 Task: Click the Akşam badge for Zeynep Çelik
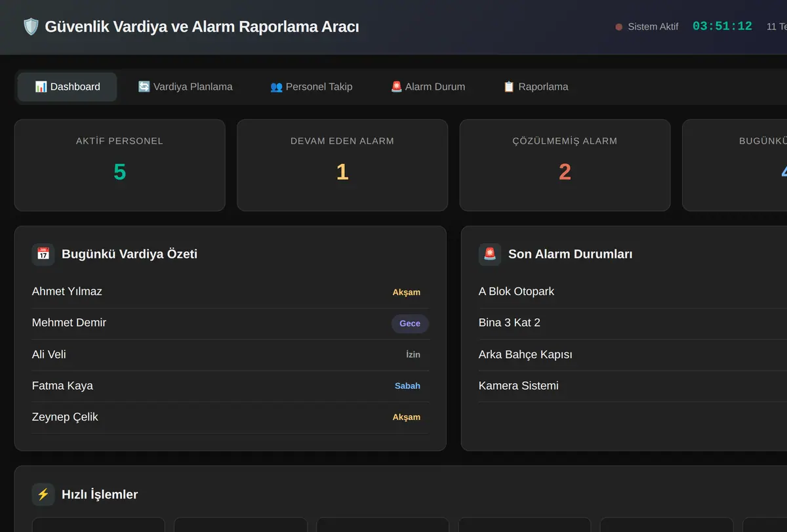(x=407, y=417)
